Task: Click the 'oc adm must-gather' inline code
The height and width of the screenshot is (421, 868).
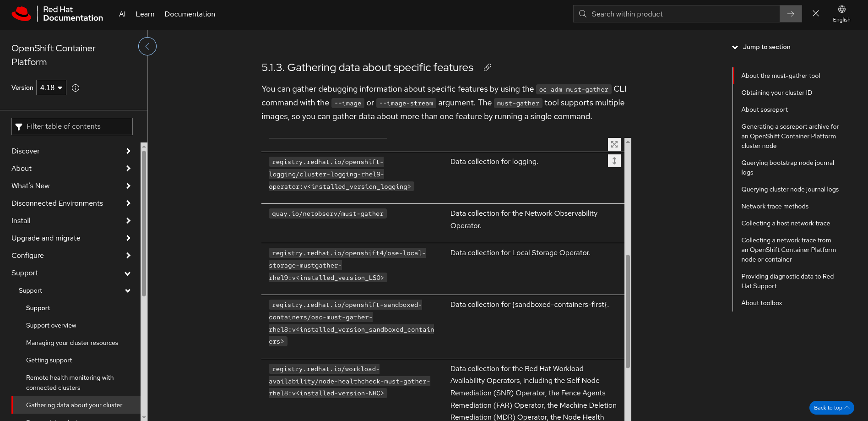Action: click(574, 89)
